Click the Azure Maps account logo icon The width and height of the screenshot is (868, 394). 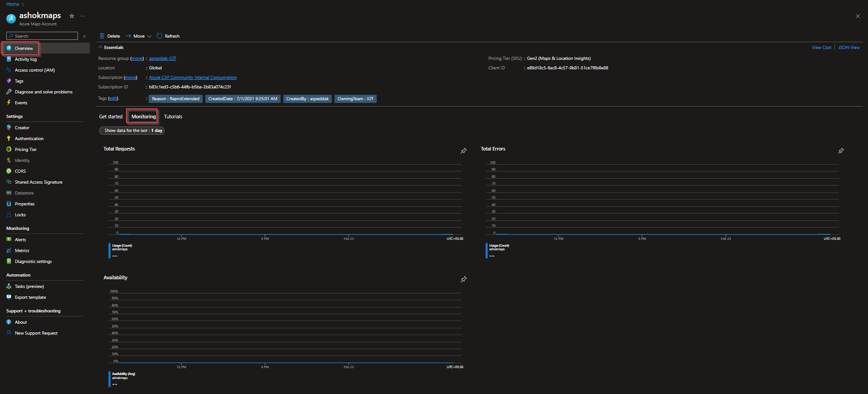coord(11,19)
